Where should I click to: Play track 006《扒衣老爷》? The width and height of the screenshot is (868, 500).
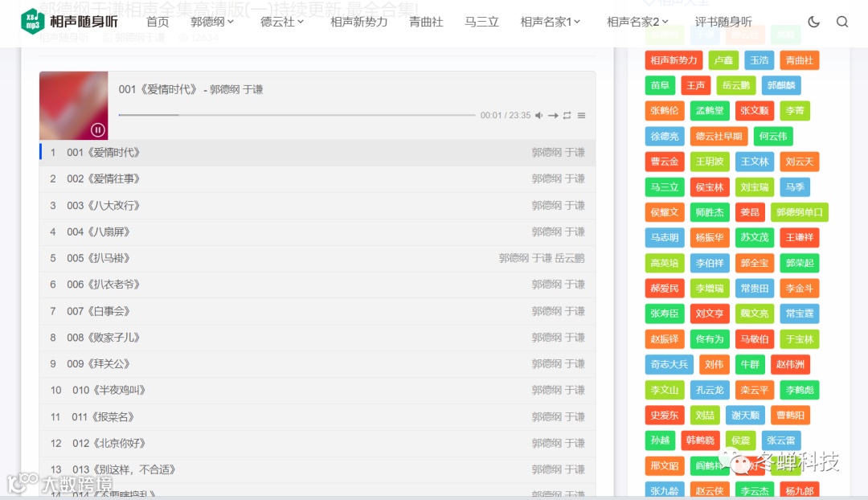pos(317,285)
